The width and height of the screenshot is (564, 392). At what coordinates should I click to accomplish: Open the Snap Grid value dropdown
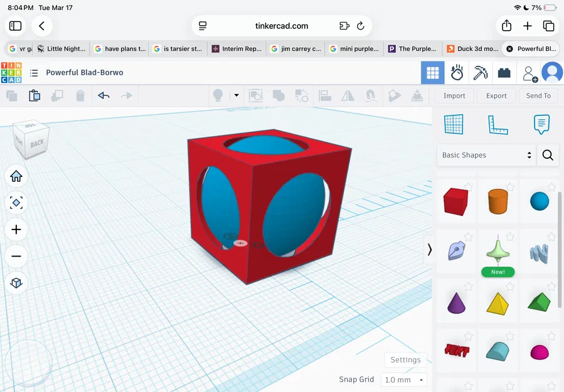(x=404, y=379)
